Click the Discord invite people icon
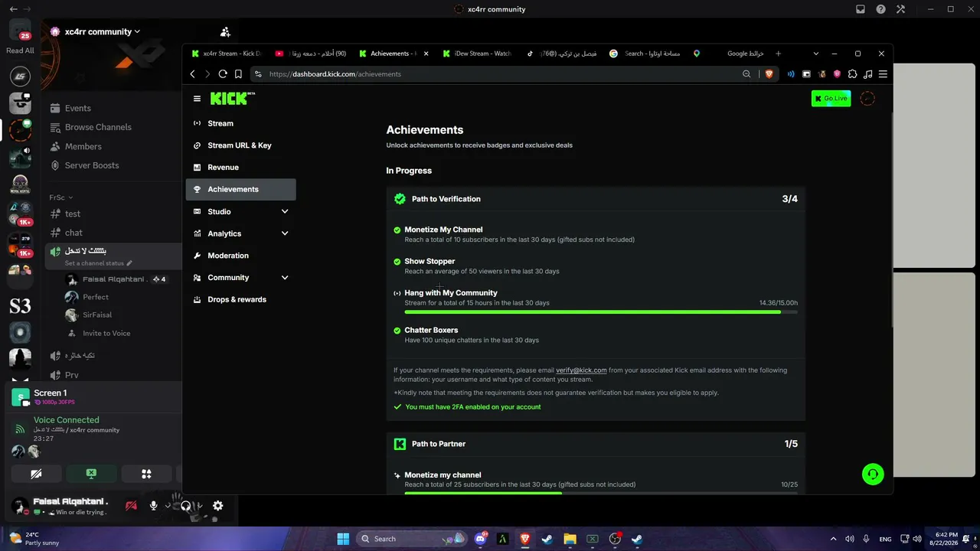The height and width of the screenshot is (551, 980). [225, 32]
